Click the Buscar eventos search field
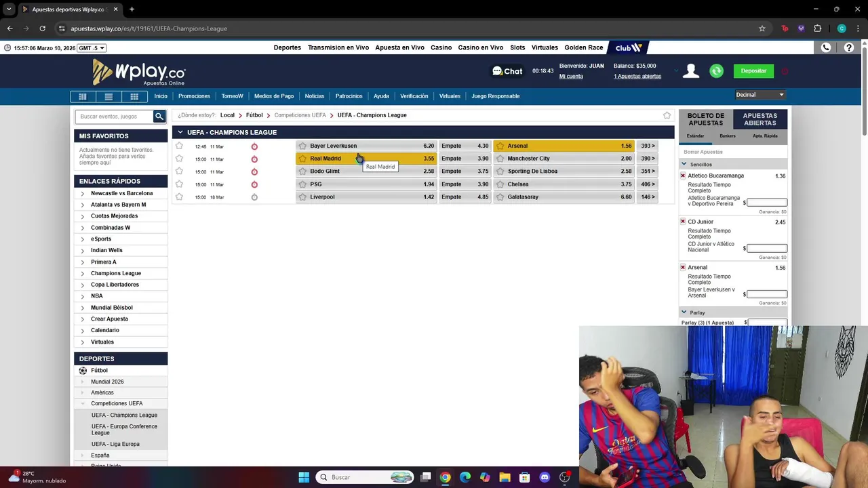868x488 pixels. pyautogui.click(x=114, y=117)
